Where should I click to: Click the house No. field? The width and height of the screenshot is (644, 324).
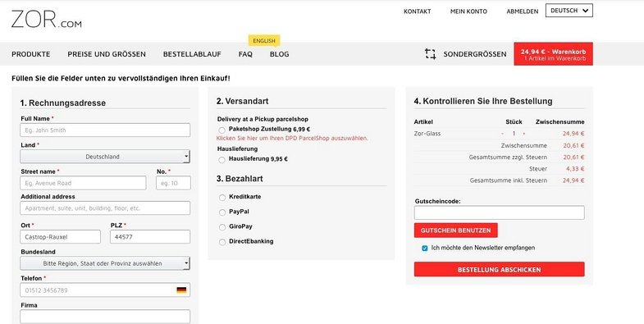[173, 183]
